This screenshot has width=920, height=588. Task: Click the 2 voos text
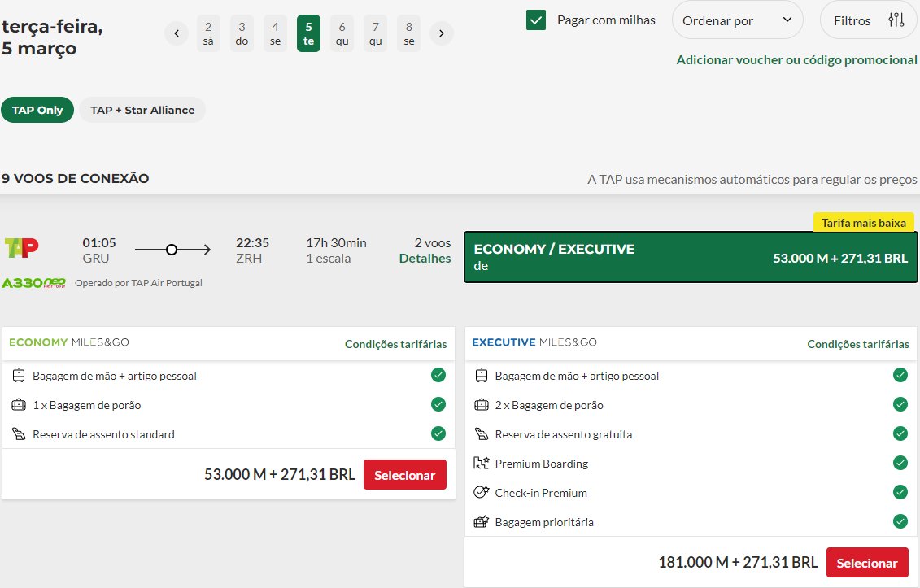click(x=433, y=243)
